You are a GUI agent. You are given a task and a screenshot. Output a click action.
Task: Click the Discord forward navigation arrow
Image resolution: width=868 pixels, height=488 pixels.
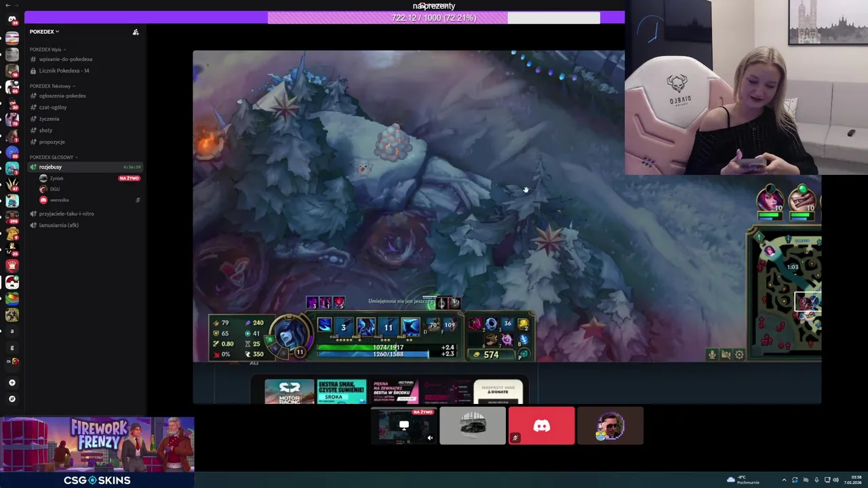pos(16,5)
